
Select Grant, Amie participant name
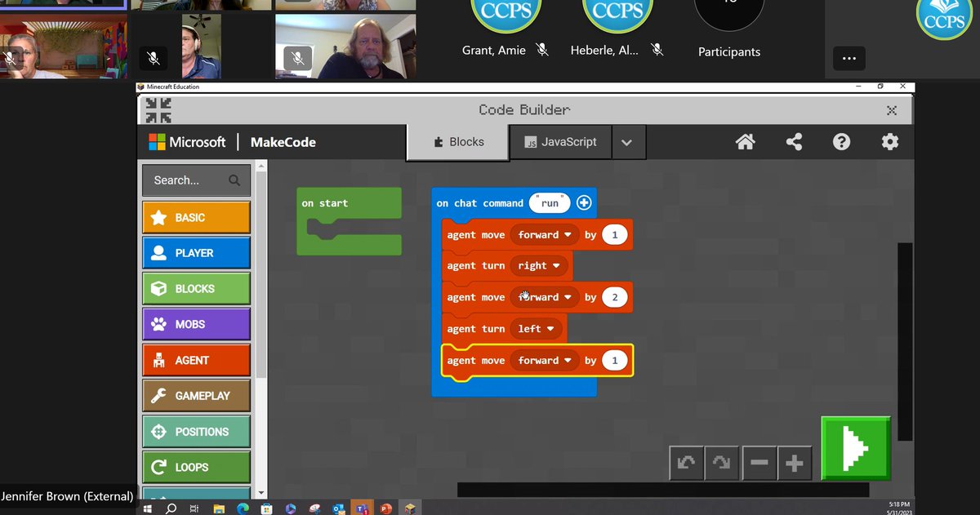pos(494,51)
